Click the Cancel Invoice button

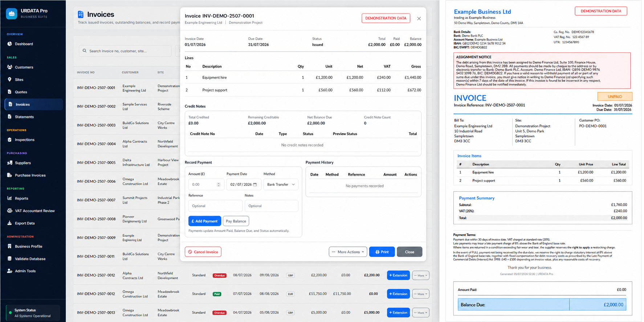pyautogui.click(x=203, y=252)
